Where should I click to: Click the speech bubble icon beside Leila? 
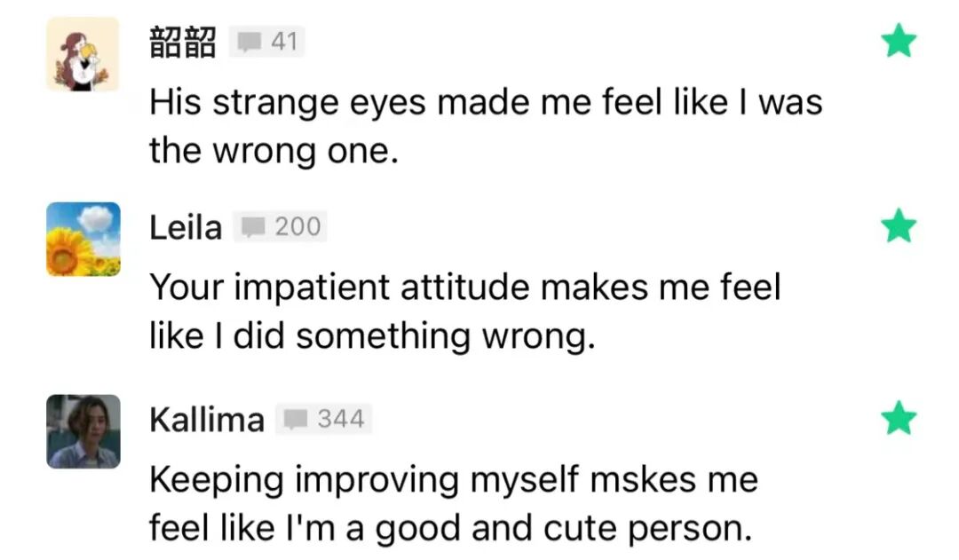pyautogui.click(x=254, y=227)
